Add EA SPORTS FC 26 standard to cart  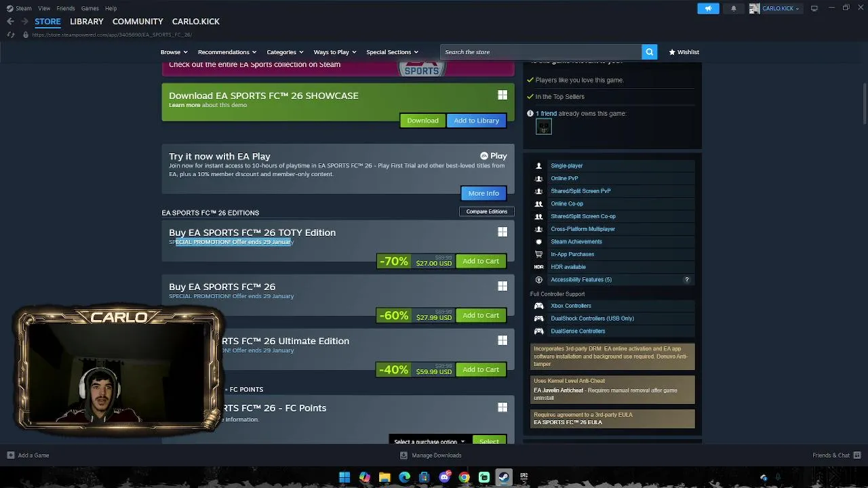(x=481, y=315)
